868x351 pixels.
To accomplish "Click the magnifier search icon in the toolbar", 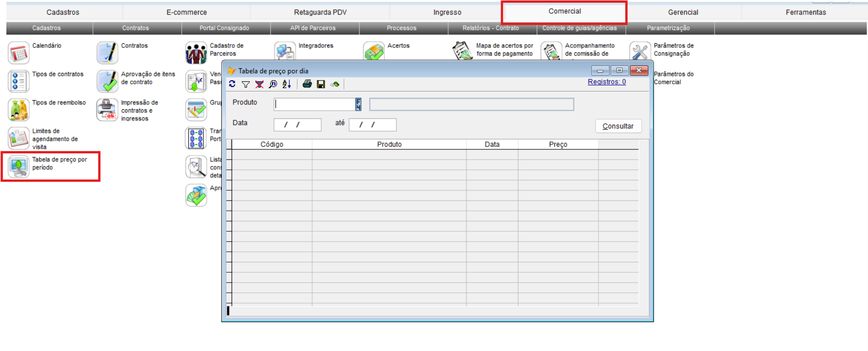I will point(273,84).
